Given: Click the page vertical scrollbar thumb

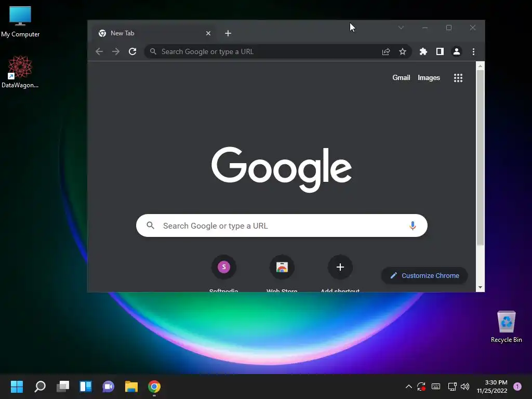Looking at the screenshot, I should click(480, 158).
